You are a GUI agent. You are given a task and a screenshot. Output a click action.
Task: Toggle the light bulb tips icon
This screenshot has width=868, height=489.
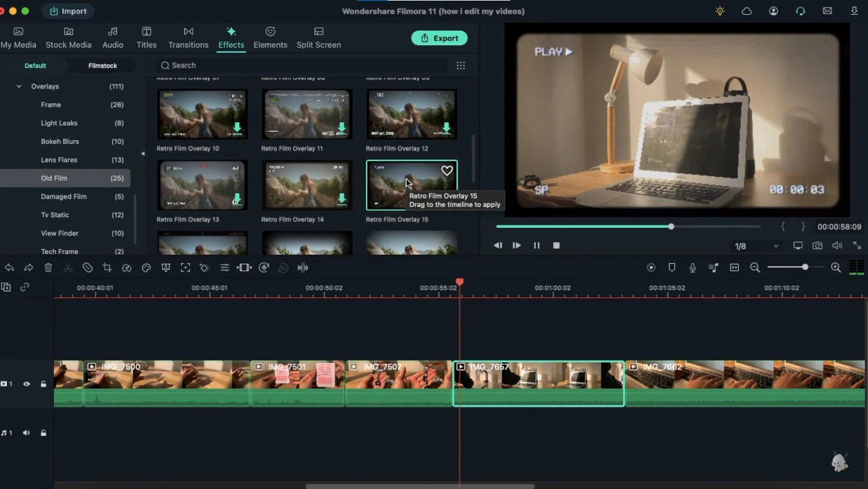coord(720,11)
